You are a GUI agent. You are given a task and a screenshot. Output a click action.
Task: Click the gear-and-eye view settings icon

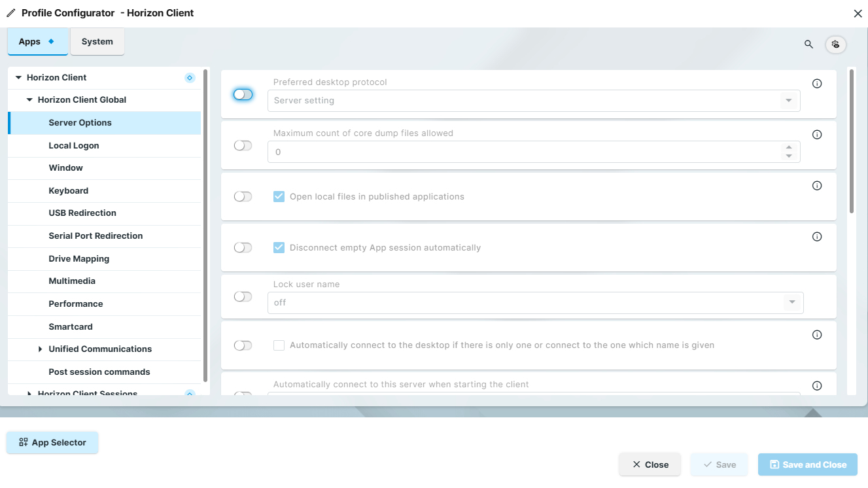click(836, 44)
